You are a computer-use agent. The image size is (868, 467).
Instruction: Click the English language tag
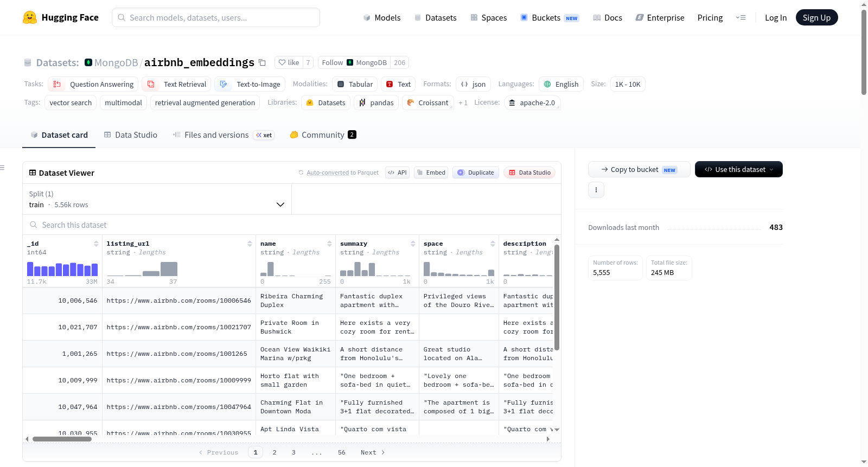pyautogui.click(x=561, y=84)
